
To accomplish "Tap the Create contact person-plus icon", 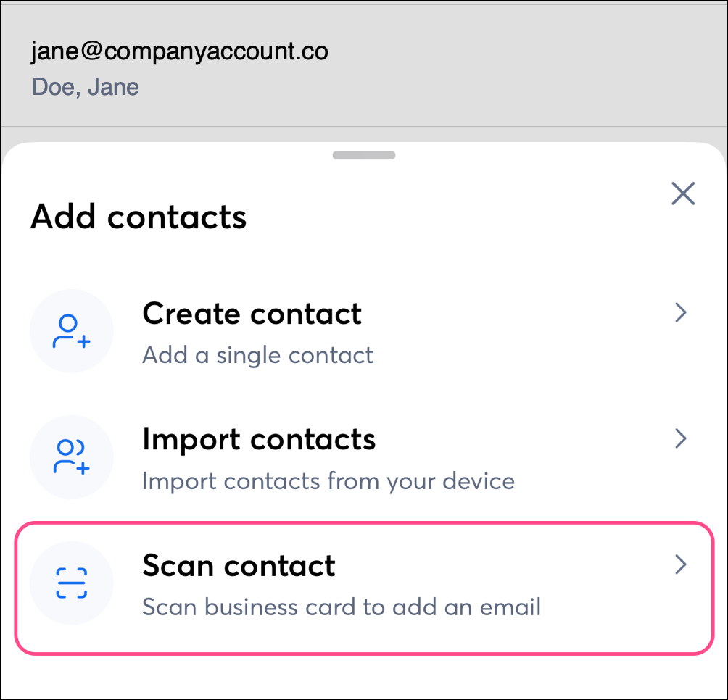I will 71,331.
